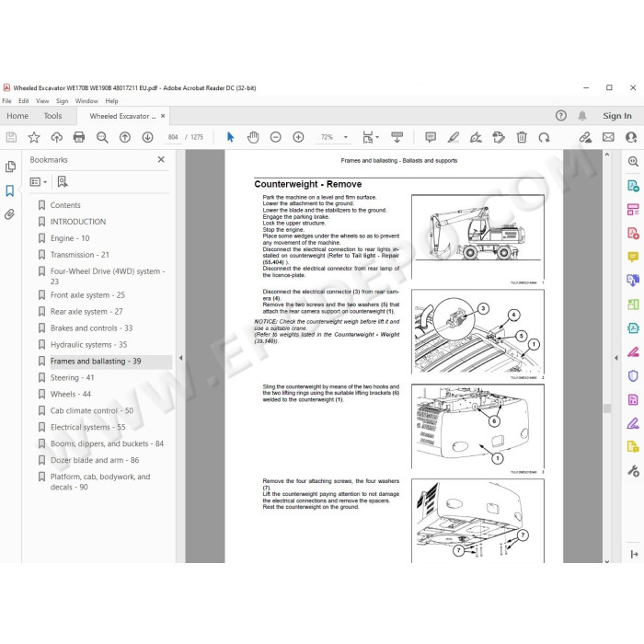Open the INTRODUCTION bookmark
This screenshot has height=644, width=644.
point(78,222)
